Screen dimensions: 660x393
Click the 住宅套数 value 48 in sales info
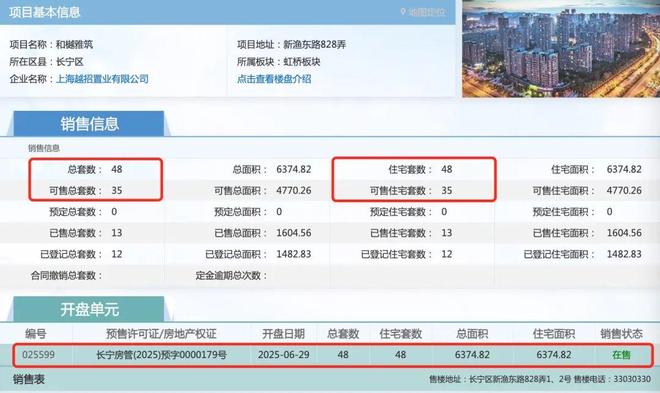pos(447,169)
